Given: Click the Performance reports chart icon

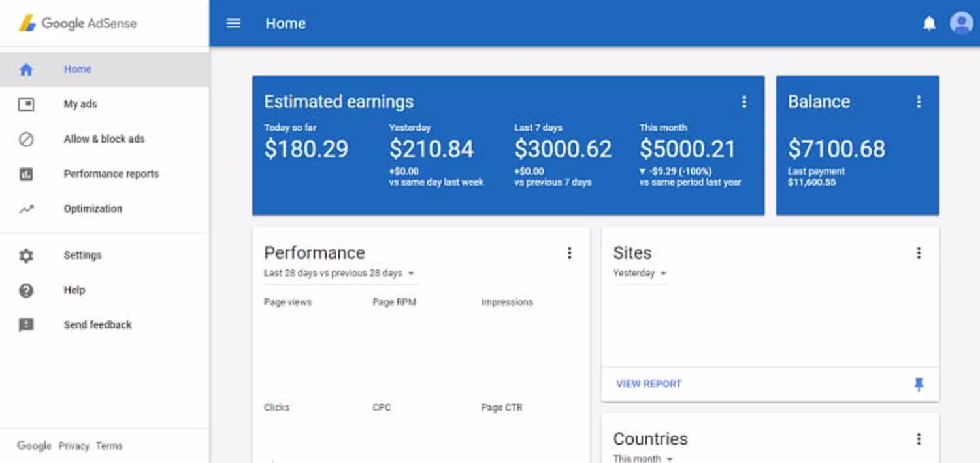Looking at the screenshot, I should 26,175.
